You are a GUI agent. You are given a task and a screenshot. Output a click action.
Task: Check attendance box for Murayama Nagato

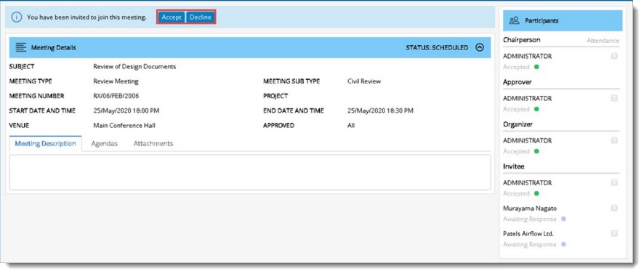(614, 208)
